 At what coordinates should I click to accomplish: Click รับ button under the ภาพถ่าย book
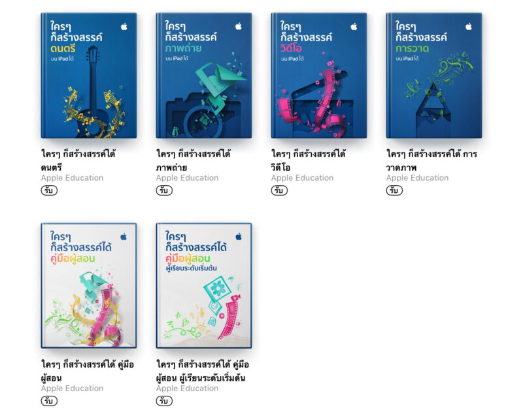click(164, 190)
